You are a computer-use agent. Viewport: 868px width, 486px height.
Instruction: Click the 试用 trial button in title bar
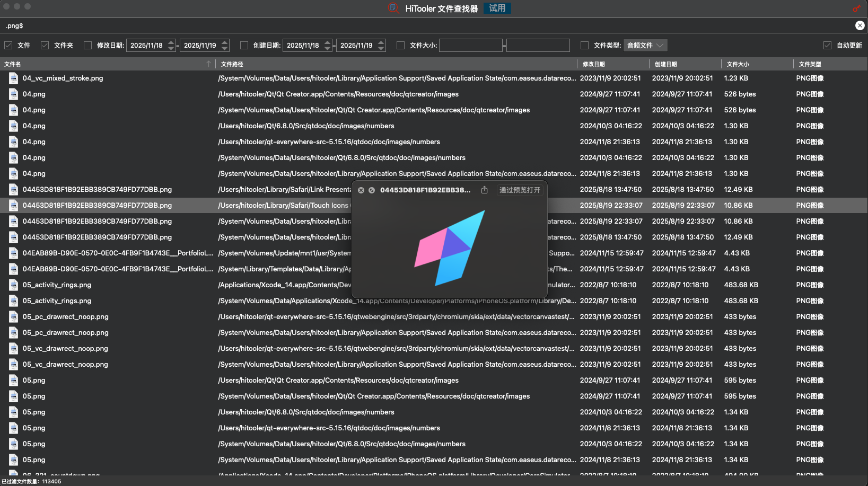click(497, 8)
